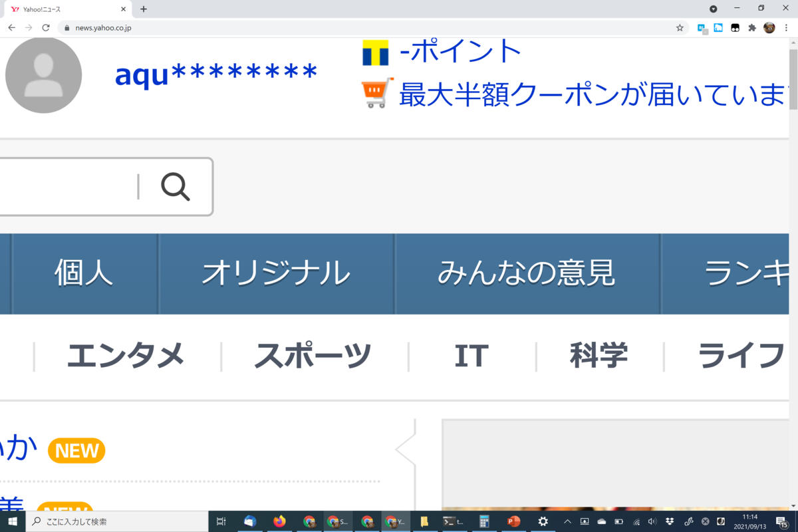Open the terminal window on taskbar
This screenshot has height=532, width=798.
tap(454, 522)
